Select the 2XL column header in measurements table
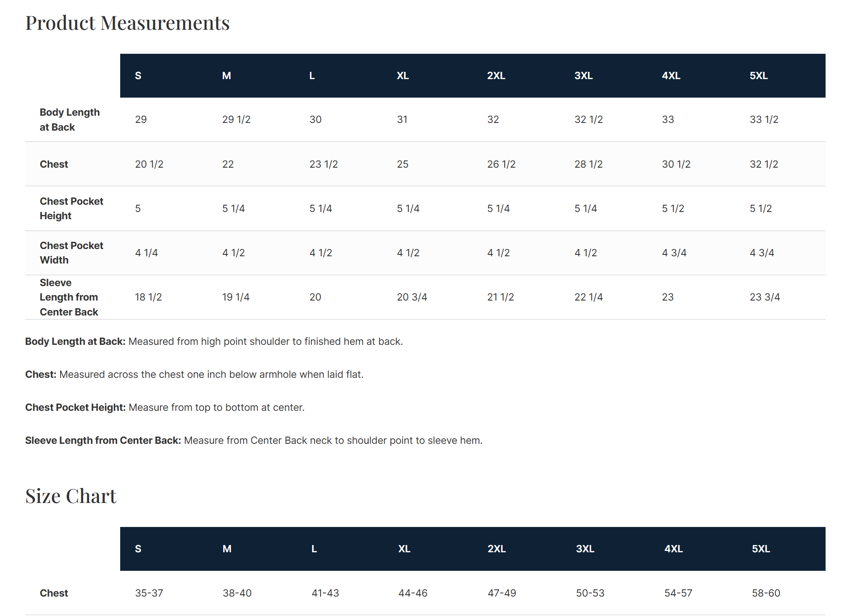 pyautogui.click(x=496, y=76)
